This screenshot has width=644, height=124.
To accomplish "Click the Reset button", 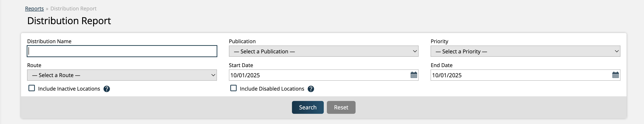I will 341,107.
